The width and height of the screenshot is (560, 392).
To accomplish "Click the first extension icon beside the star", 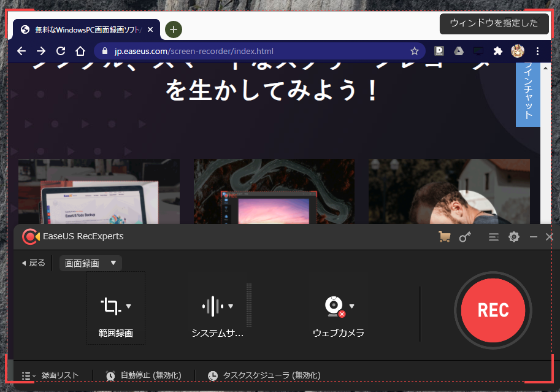I will (439, 51).
